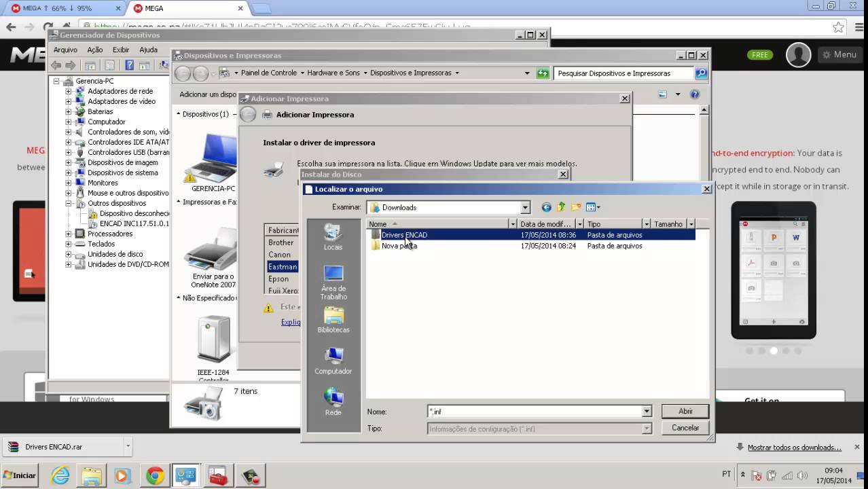Expand Adaptadores de vídeo tree node
The image size is (868, 489).
(68, 101)
